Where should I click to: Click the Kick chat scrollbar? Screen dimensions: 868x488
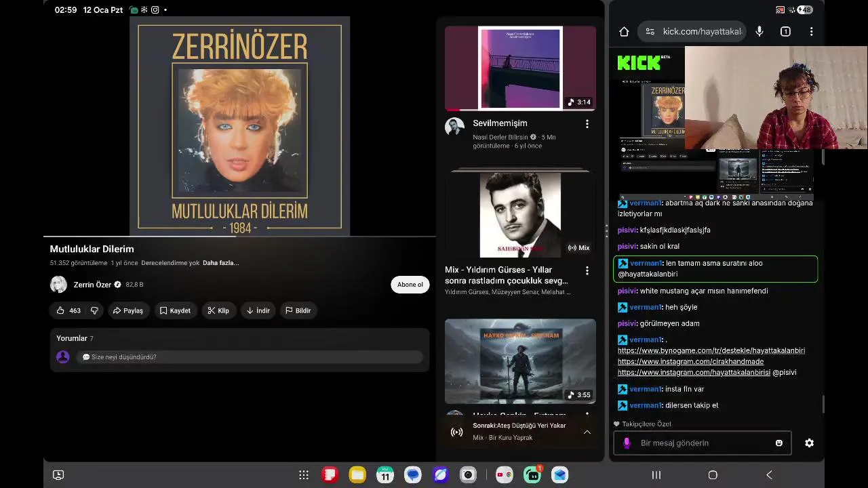(x=823, y=405)
